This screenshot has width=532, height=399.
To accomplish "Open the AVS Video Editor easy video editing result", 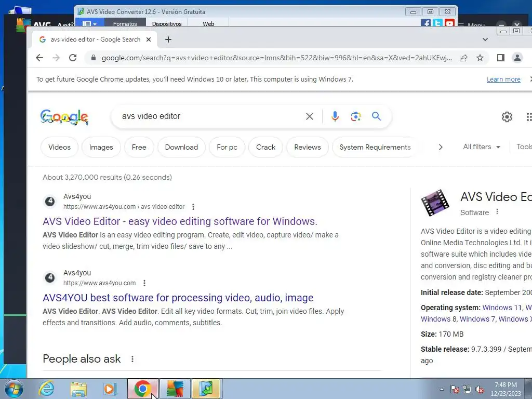I will point(180,221).
